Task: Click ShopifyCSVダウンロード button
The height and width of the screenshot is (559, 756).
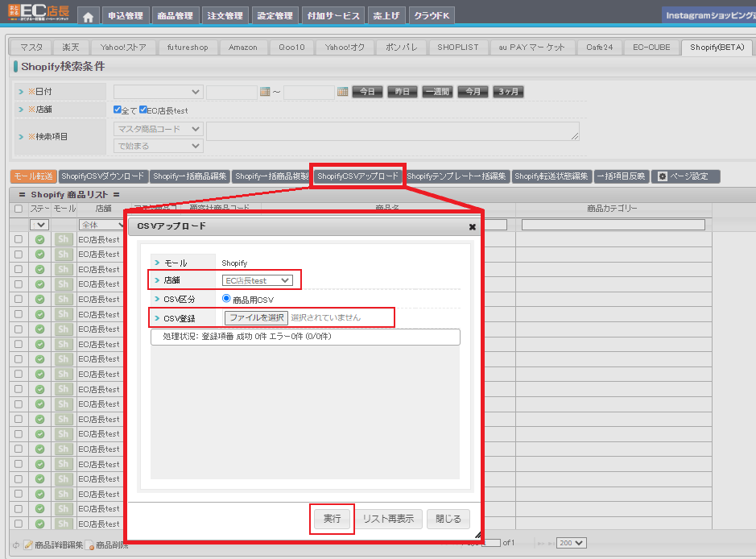Action: [103, 176]
